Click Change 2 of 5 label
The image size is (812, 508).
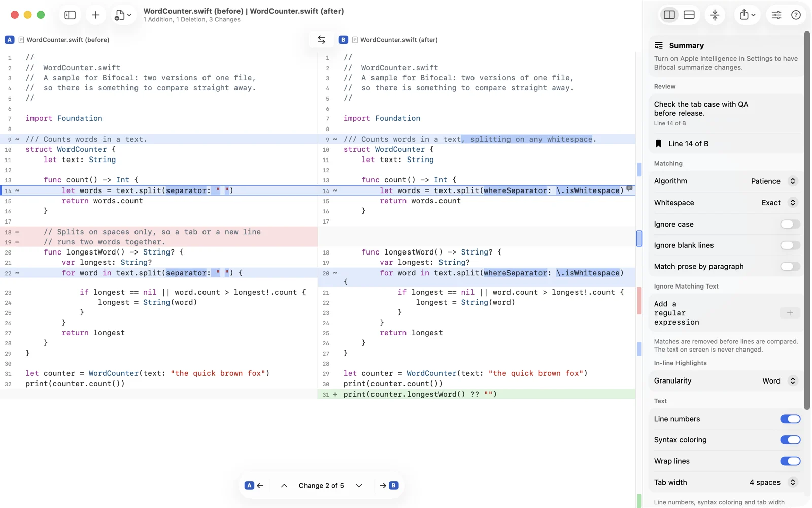click(x=321, y=486)
